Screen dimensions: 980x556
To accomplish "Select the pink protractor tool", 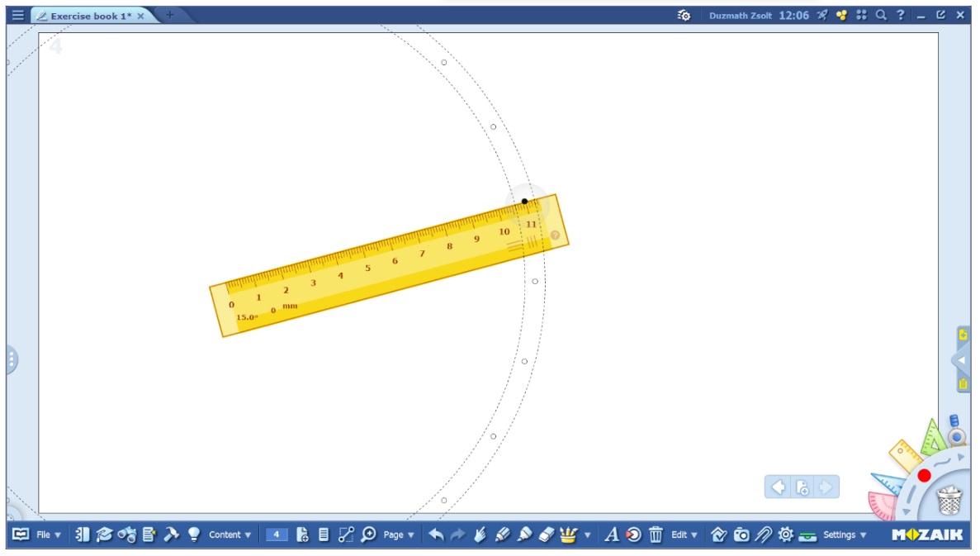I will (881, 505).
